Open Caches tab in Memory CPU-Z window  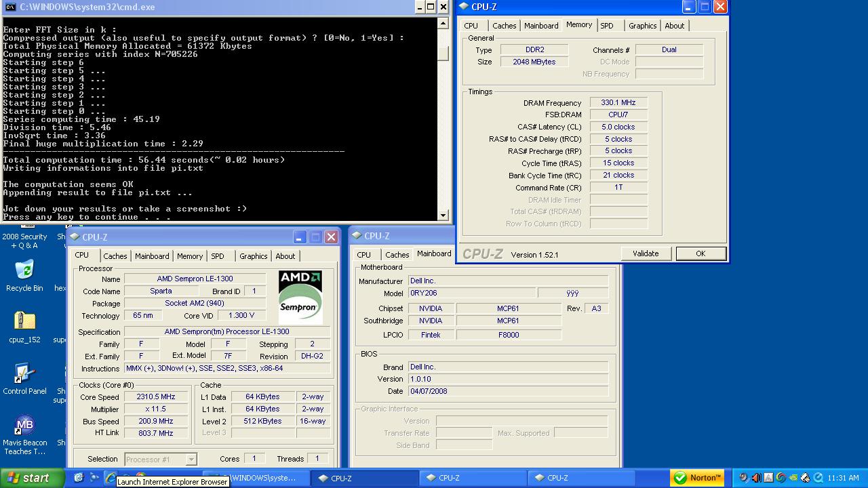(505, 26)
